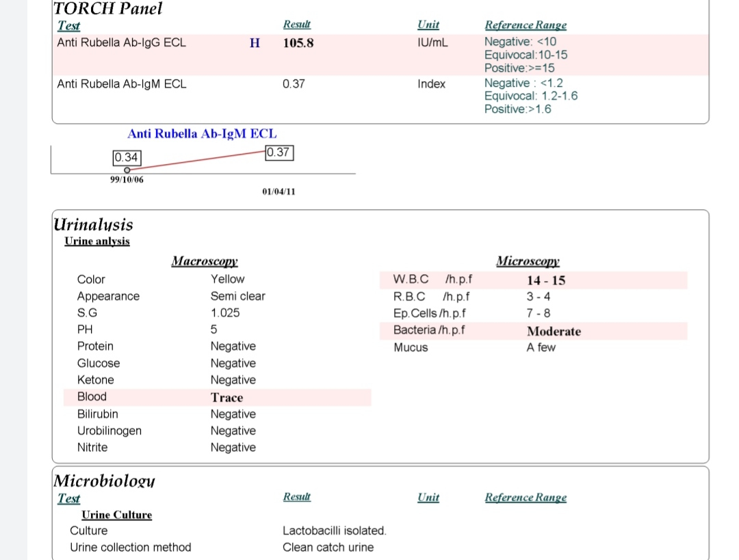Click the 01/04/11 date on chart axis
Screen dimensions: 739x560
click(x=278, y=191)
